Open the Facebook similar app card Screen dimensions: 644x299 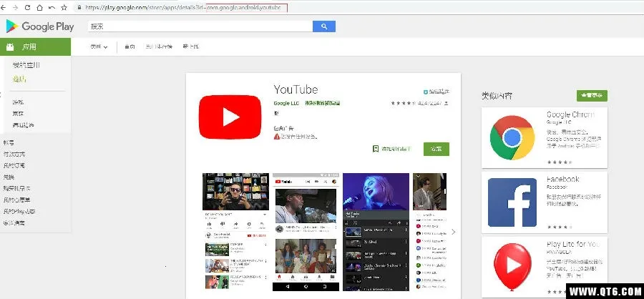[x=545, y=202]
